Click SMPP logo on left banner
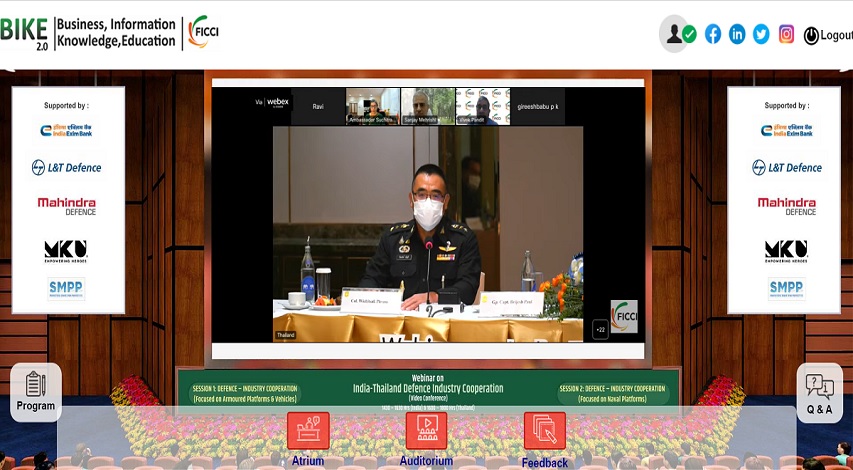The image size is (853, 470). tap(66, 288)
